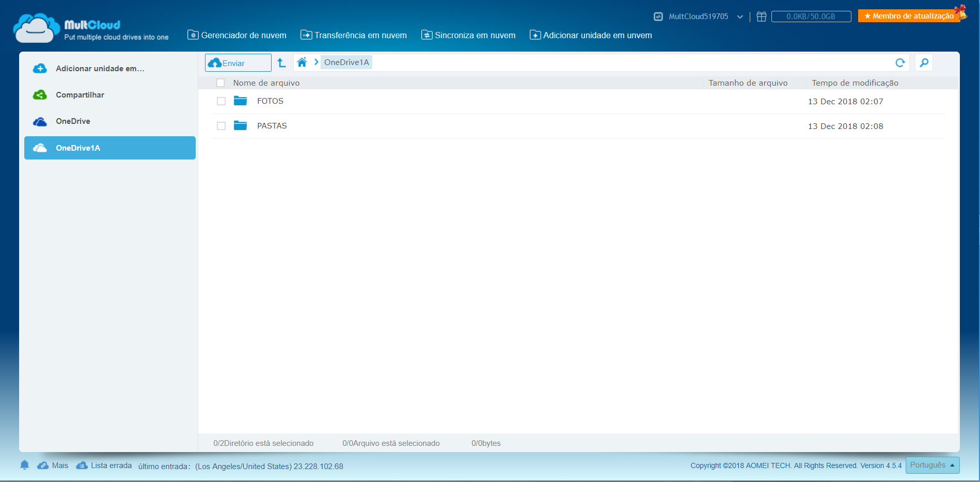Open the search magnifier button
This screenshot has height=482, width=980.
[924, 62]
